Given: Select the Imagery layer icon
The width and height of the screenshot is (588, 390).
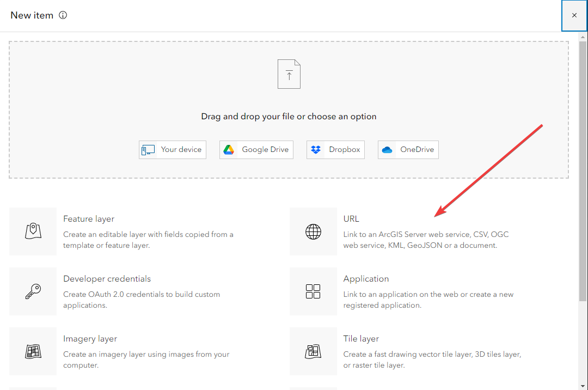Looking at the screenshot, I should [33, 351].
